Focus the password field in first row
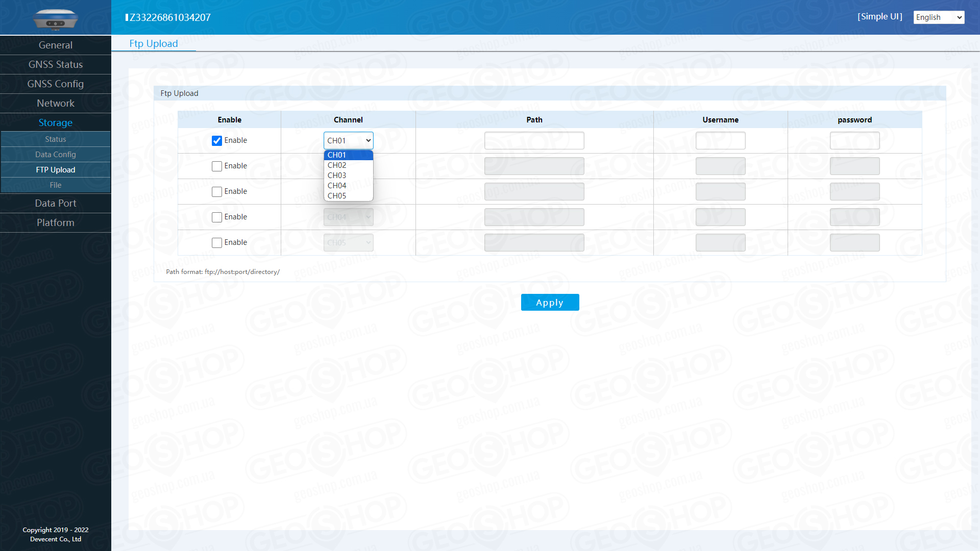This screenshot has height=551, width=980. 854,141
